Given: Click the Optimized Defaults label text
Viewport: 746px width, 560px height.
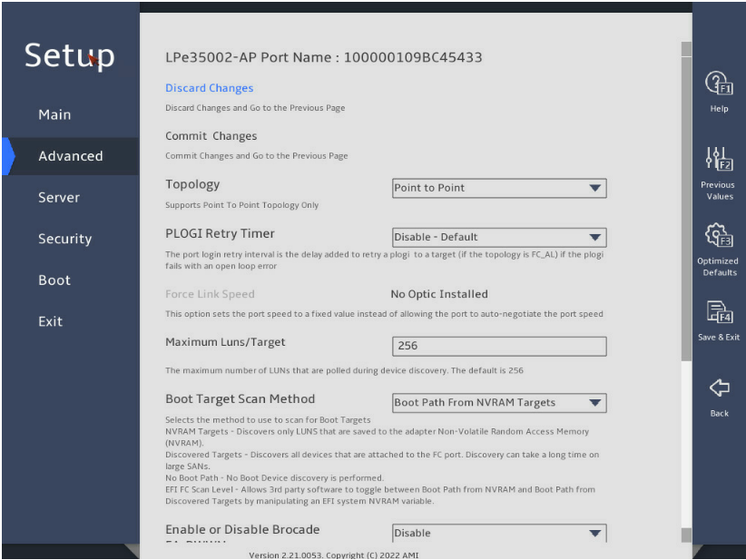Looking at the screenshot, I should click(x=719, y=267).
